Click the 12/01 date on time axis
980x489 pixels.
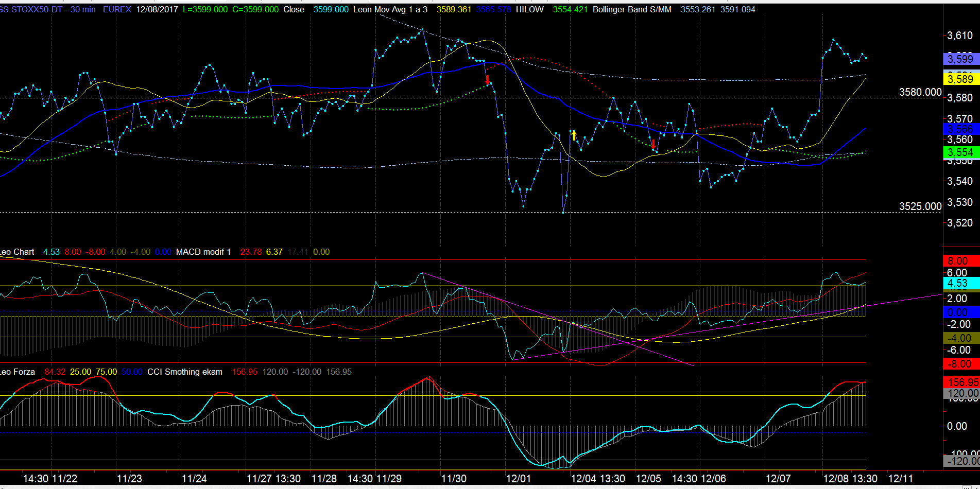pos(519,479)
